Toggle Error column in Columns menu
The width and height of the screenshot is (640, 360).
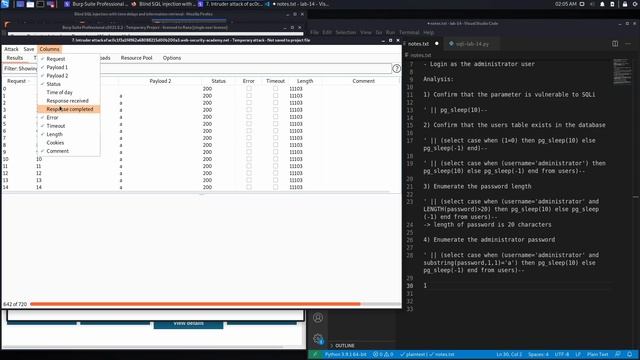(68, 117)
